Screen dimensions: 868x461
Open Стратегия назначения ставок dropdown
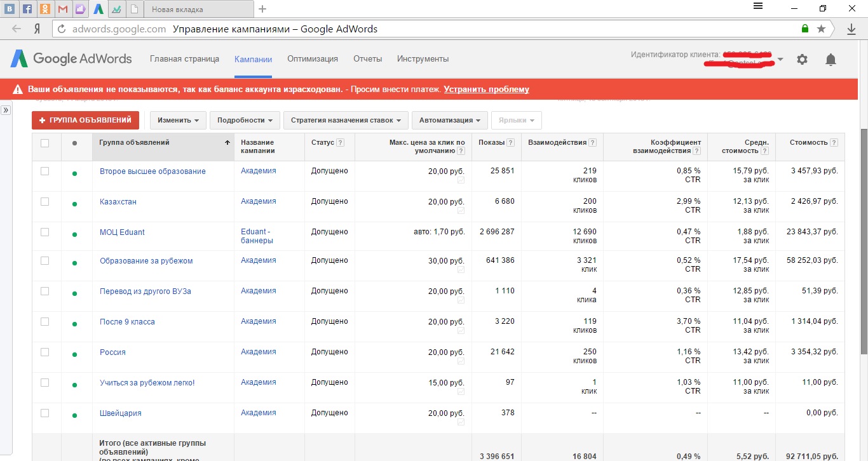tap(346, 120)
